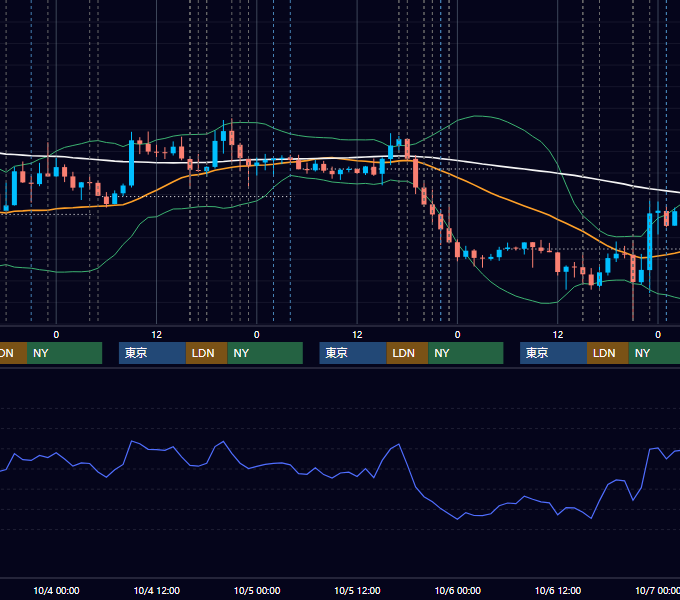Viewport: 680px width, 600px height.
Task: Click hour label 12 above 10/5 東京 bar
Action: point(357,335)
